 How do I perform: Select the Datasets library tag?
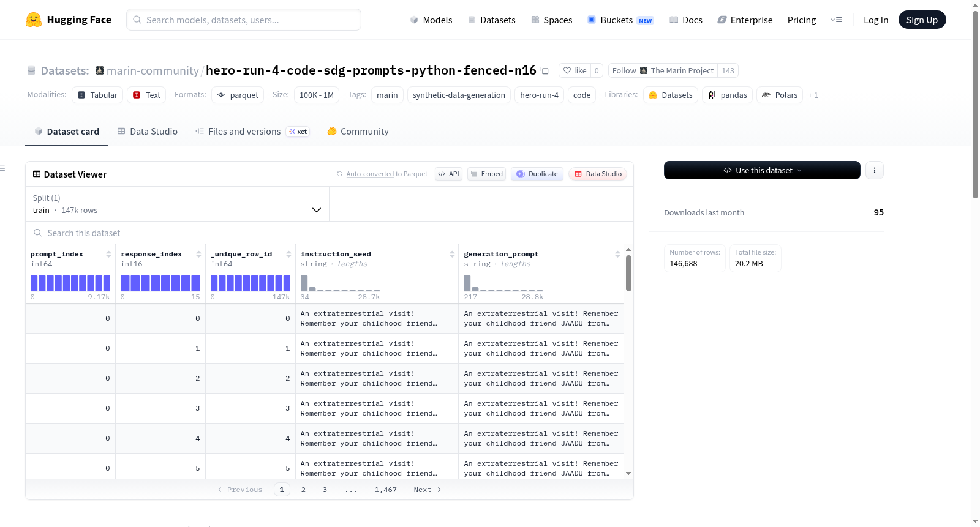pyautogui.click(x=670, y=95)
